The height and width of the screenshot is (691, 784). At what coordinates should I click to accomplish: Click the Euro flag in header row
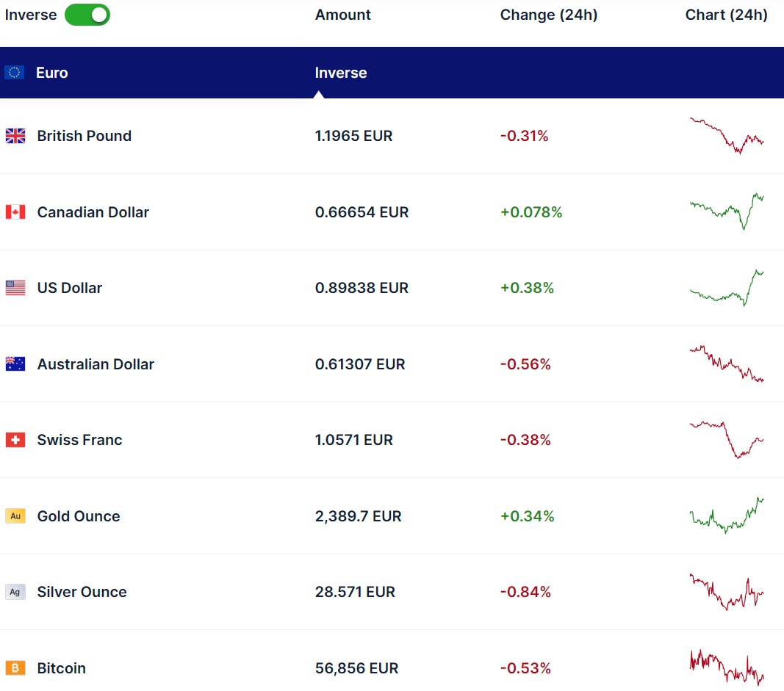[x=15, y=73]
